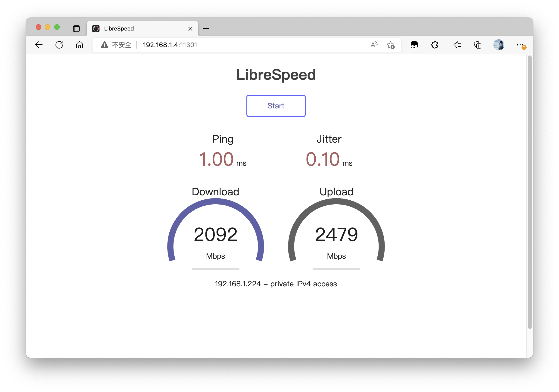Image resolution: width=559 pixels, height=392 pixels.
Task: Click the 不安全 security label
Action: (121, 45)
